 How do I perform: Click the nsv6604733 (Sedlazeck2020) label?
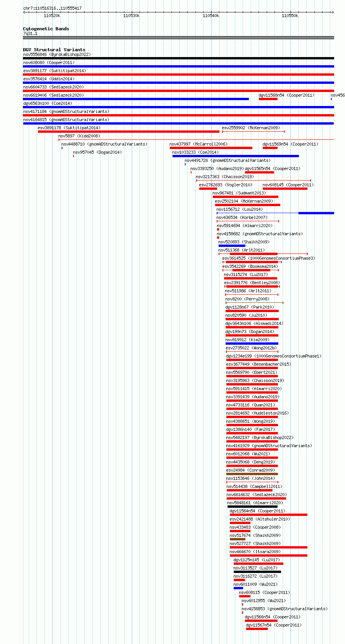pyautogui.click(x=53, y=87)
